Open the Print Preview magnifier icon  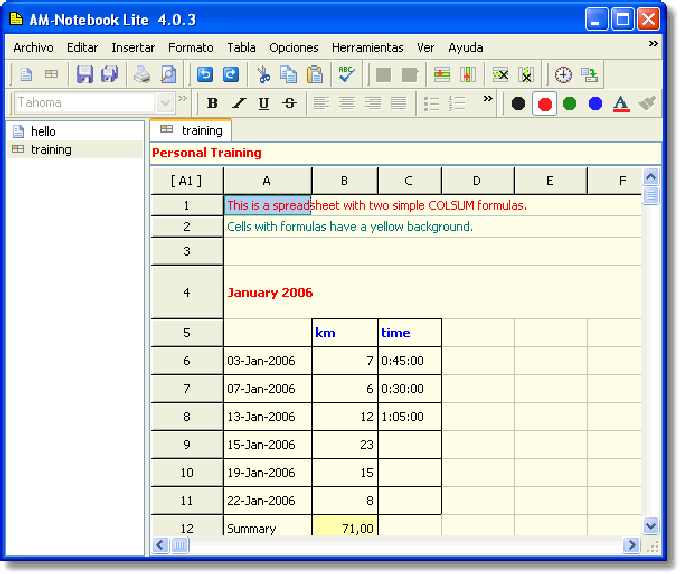click(168, 74)
